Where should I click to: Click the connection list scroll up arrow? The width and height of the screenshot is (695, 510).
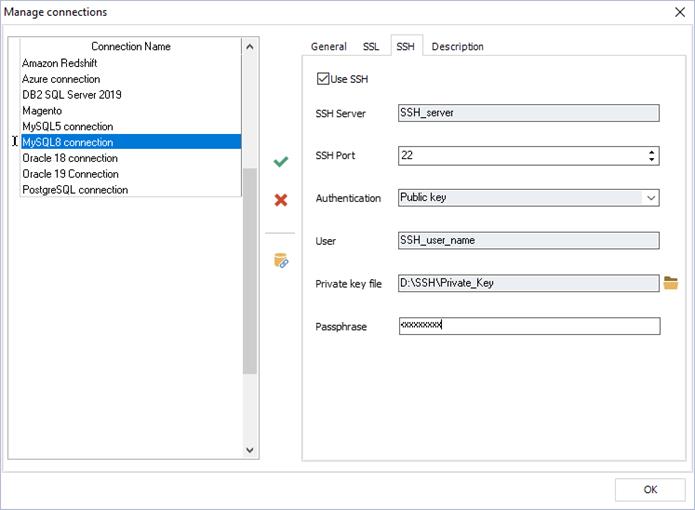point(250,46)
